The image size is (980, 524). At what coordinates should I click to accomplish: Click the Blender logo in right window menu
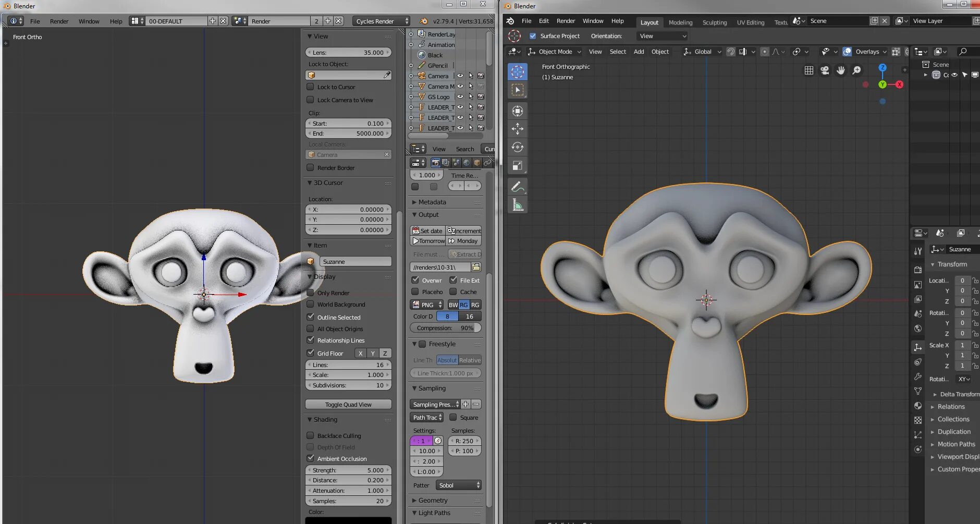coord(510,21)
